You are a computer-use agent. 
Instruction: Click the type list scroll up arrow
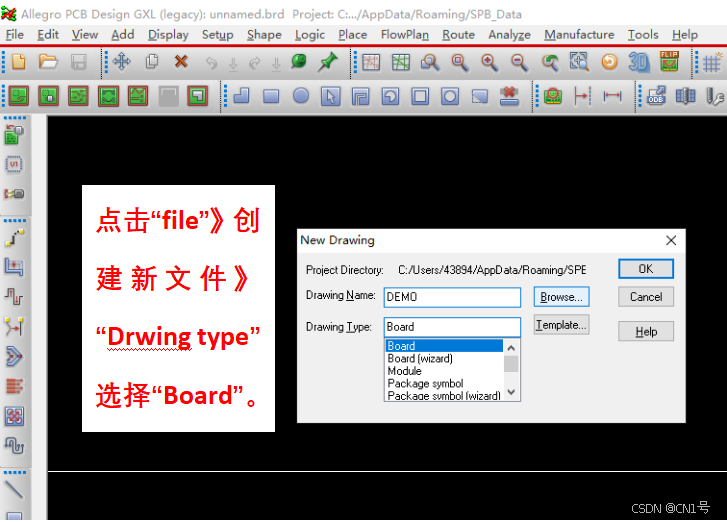pos(511,348)
